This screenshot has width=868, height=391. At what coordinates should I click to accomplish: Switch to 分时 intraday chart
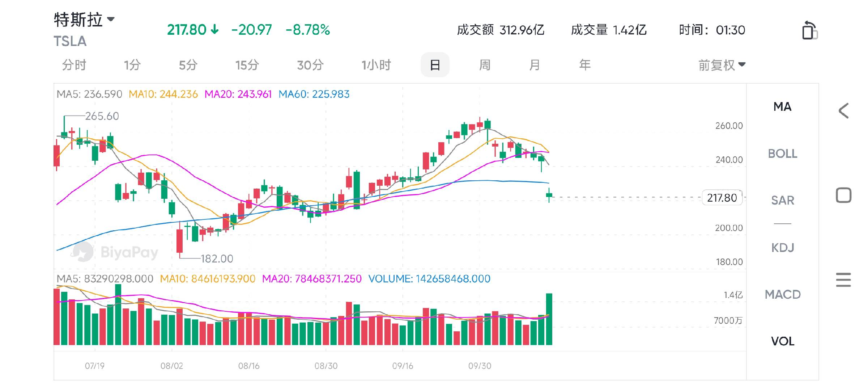(74, 65)
